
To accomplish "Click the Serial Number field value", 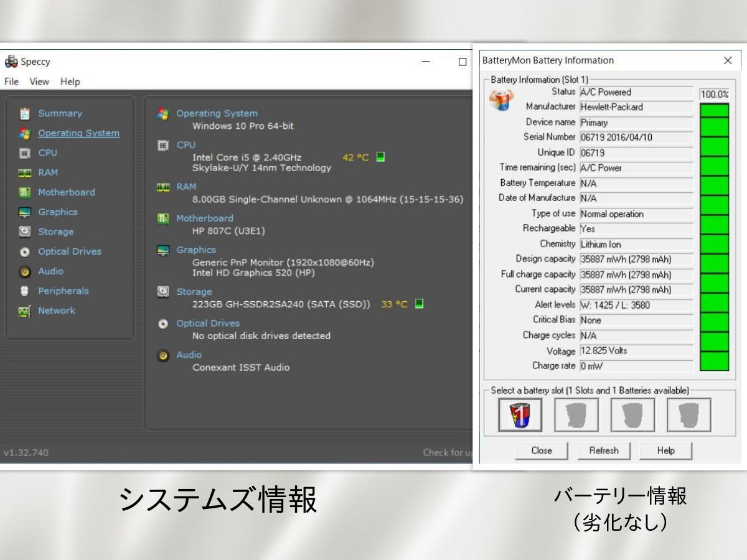I will 636,138.
